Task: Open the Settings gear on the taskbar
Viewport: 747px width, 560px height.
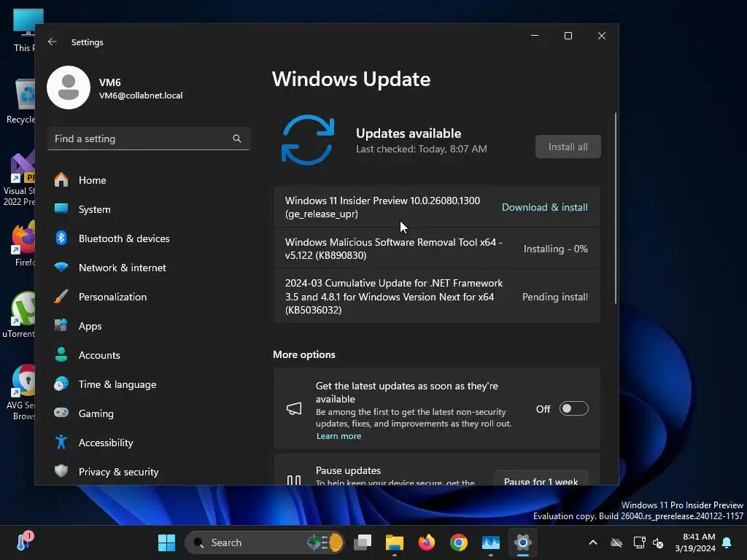Action: (522, 542)
